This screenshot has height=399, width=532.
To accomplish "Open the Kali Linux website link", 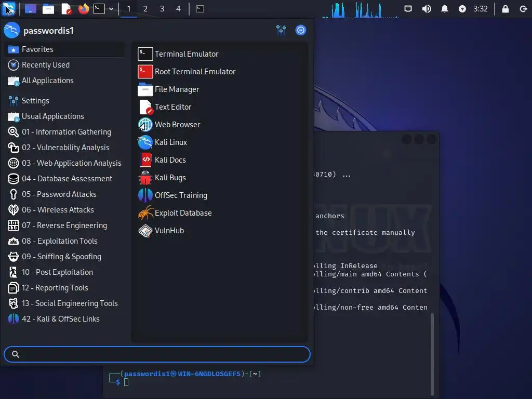I will coord(220,142).
